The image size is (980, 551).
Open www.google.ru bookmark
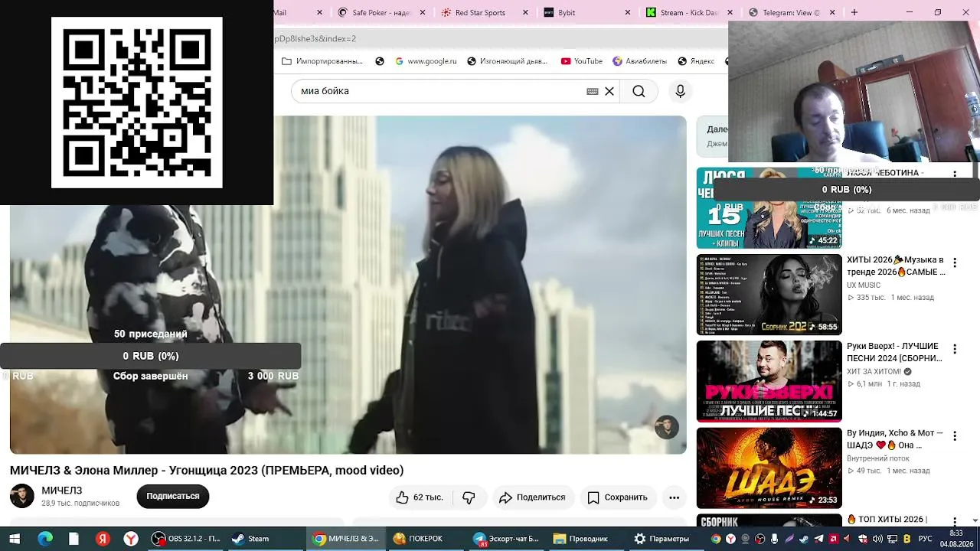(426, 61)
